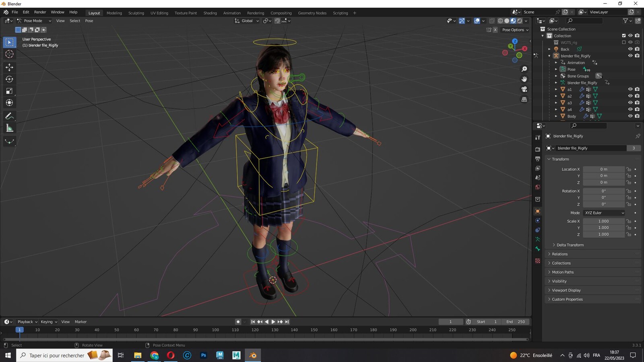Open the File menu

point(15,12)
